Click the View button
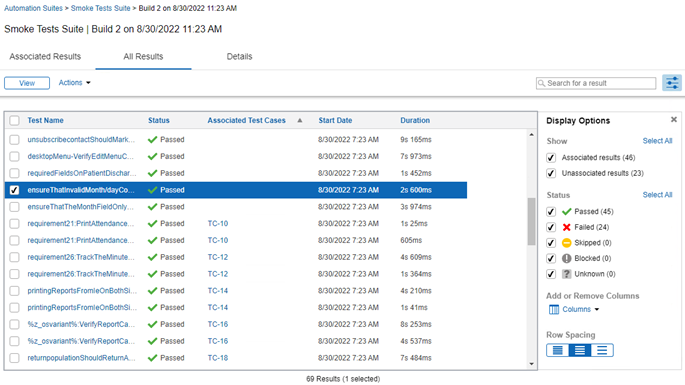Screen dimensions: 685x385 click(x=27, y=83)
